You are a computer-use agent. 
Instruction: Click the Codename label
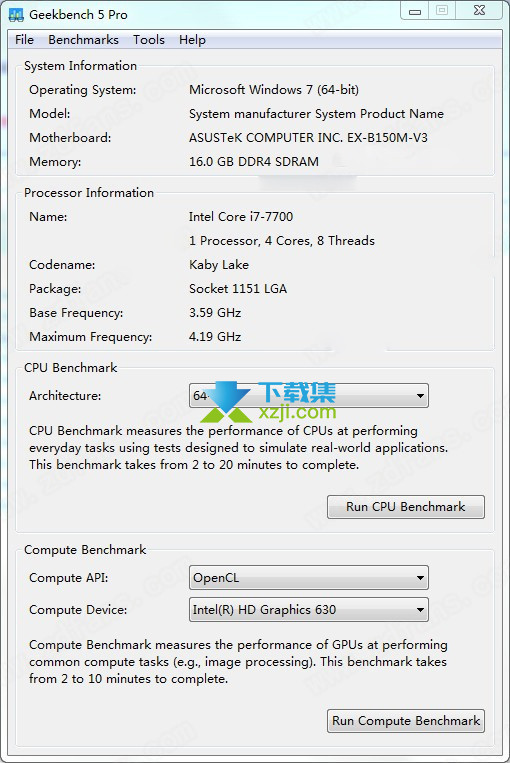(x=62, y=265)
